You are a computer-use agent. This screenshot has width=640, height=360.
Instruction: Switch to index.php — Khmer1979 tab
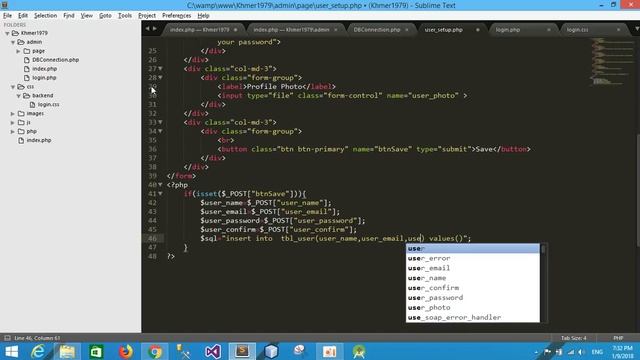[x=200, y=30]
